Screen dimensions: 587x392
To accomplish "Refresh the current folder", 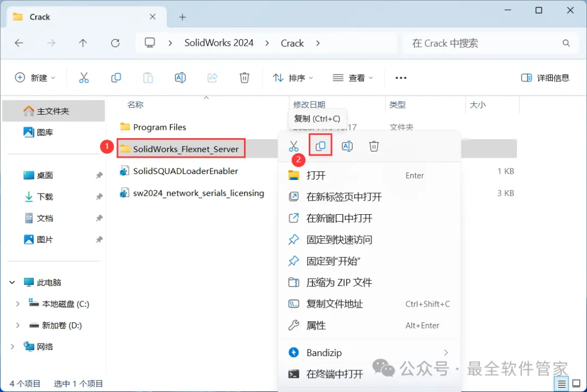I will point(115,43).
